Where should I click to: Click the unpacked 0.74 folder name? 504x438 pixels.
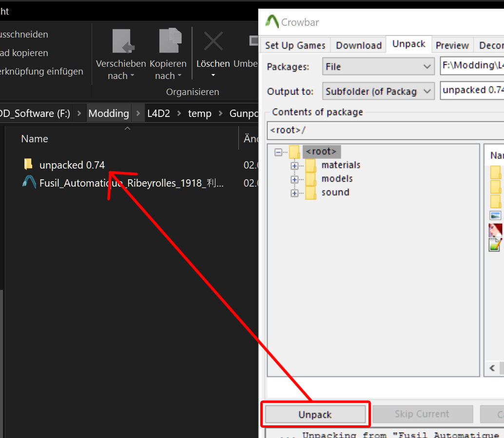[72, 165]
